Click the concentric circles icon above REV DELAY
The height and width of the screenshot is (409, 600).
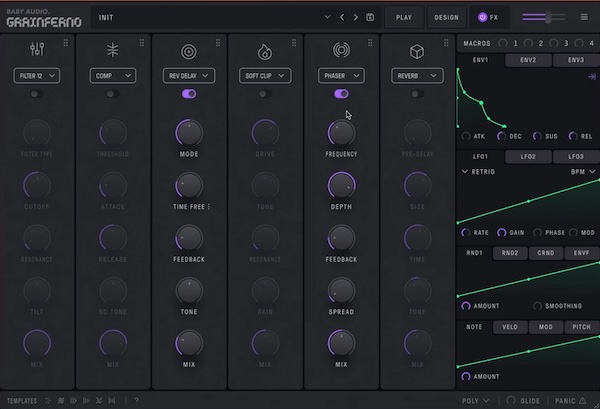tap(189, 52)
